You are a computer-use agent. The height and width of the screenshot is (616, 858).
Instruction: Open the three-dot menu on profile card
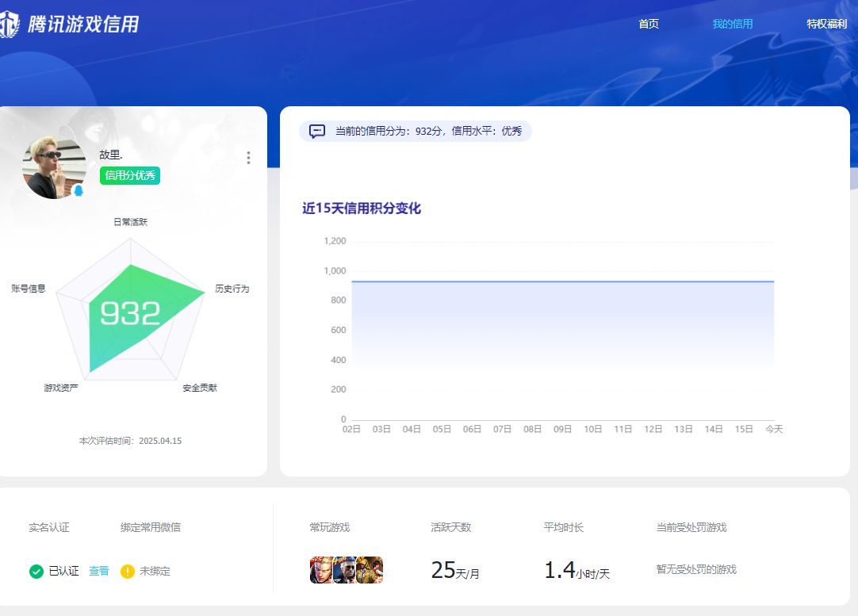click(x=248, y=158)
